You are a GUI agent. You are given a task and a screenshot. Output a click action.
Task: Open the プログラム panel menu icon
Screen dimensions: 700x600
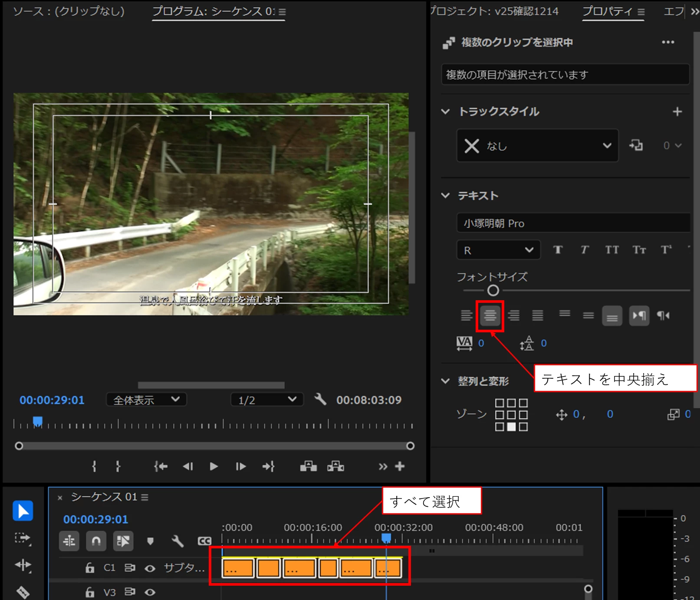[x=282, y=12]
